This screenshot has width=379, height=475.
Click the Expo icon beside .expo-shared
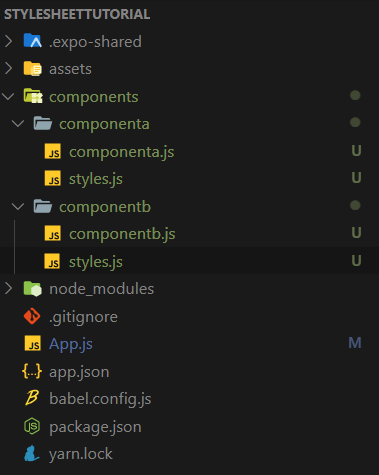coord(33,41)
